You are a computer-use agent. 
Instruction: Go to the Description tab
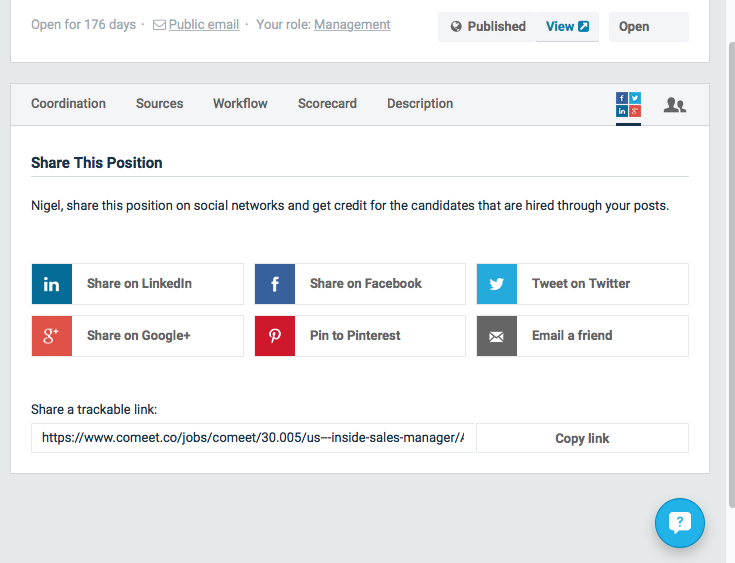420,104
